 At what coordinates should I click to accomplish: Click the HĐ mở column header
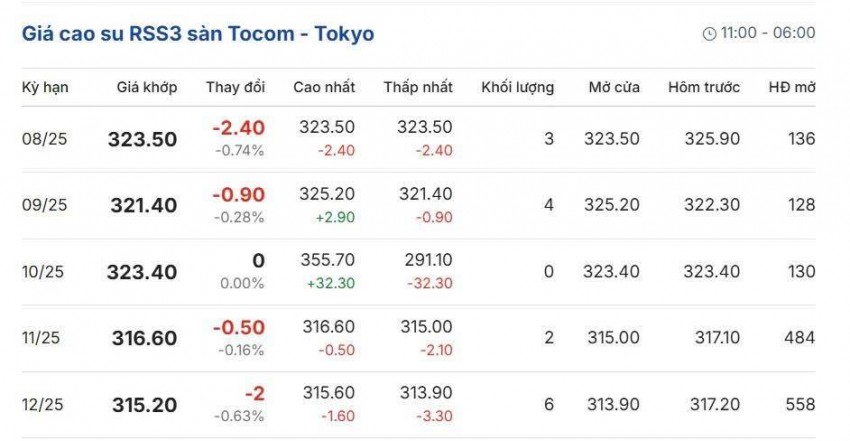pos(792,87)
